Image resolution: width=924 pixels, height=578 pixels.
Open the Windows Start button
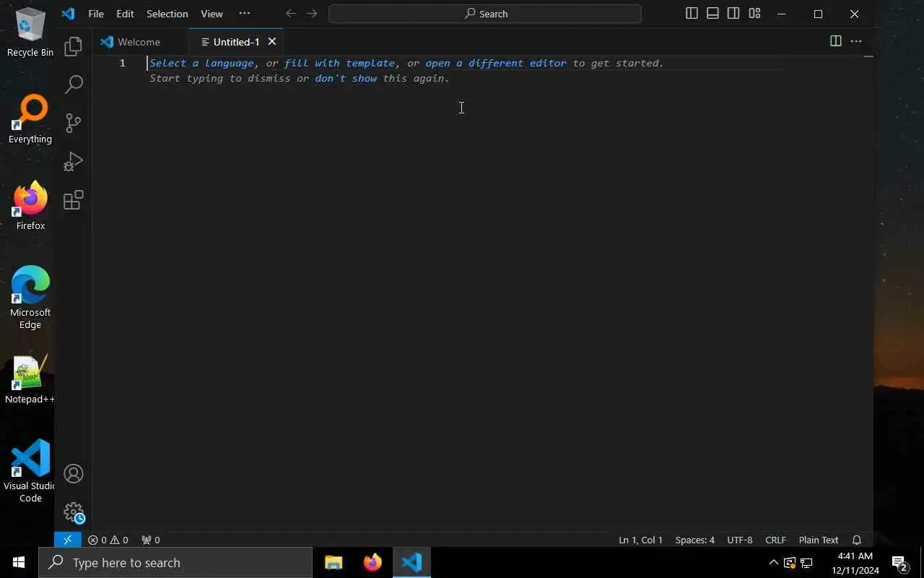[19, 562]
